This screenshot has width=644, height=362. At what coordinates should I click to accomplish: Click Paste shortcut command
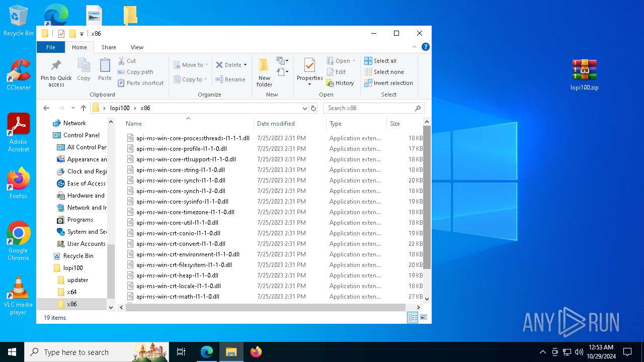(x=140, y=83)
